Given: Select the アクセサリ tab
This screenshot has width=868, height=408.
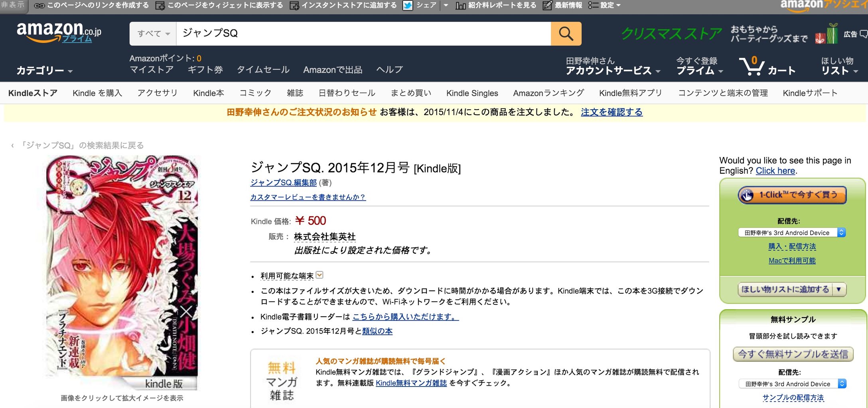Looking at the screenshot, I should pos(158,93).
